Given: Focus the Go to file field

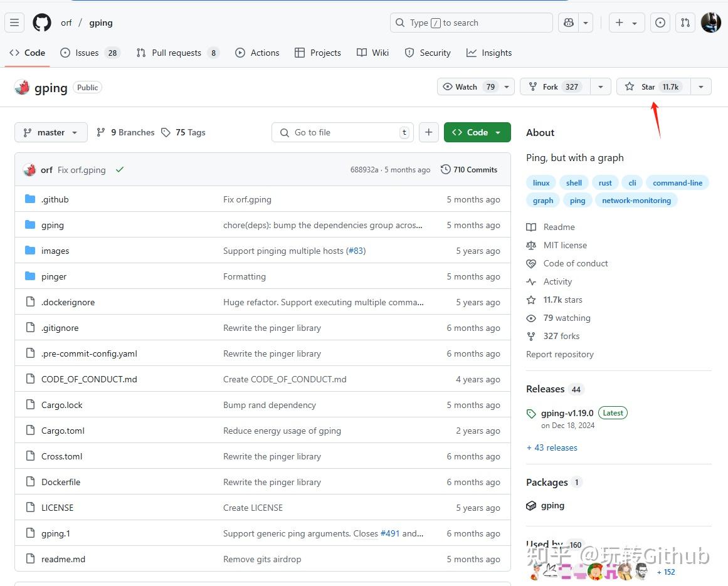Looking at the screenshot, I should click(x=342, y=132).
